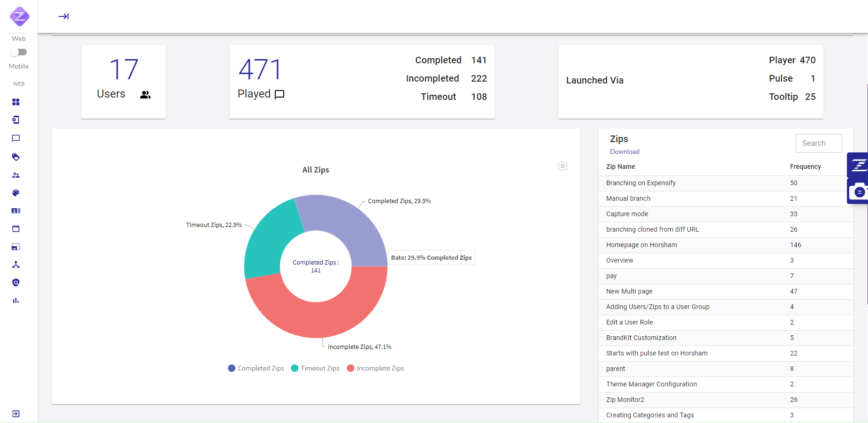Click the logout icon at sidebar bottom
Viewport: 868px width, 423px height.
tap(16, 414)
